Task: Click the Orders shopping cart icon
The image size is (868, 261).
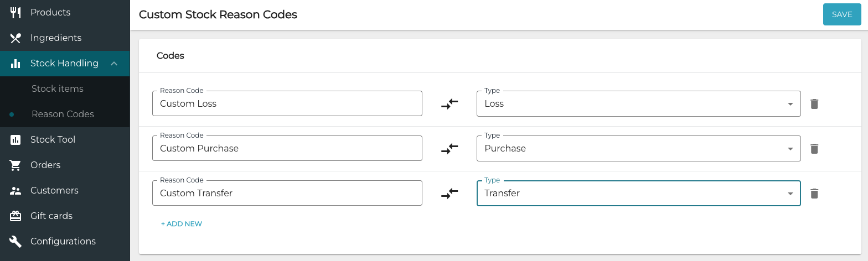Action: (15, 165)
